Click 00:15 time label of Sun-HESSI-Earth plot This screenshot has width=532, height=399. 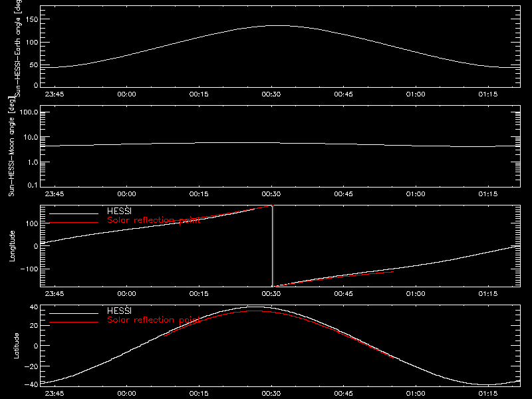click(199, 94)
